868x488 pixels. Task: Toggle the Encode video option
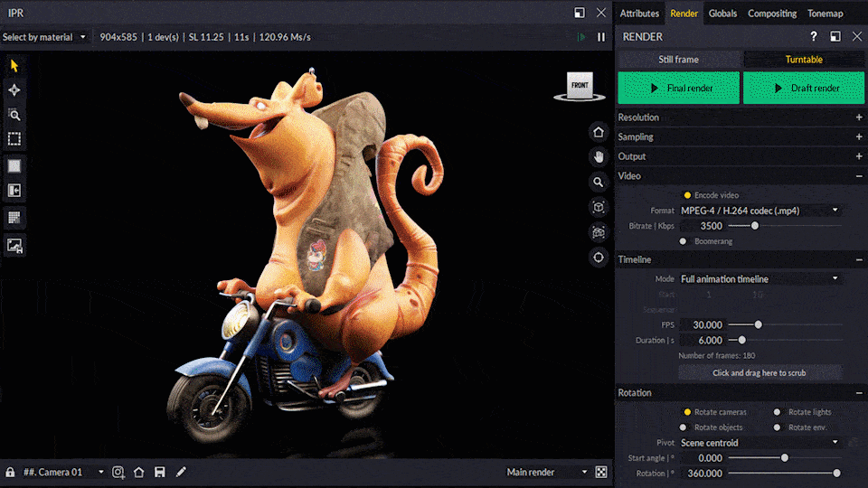click(x=687, y=195)
